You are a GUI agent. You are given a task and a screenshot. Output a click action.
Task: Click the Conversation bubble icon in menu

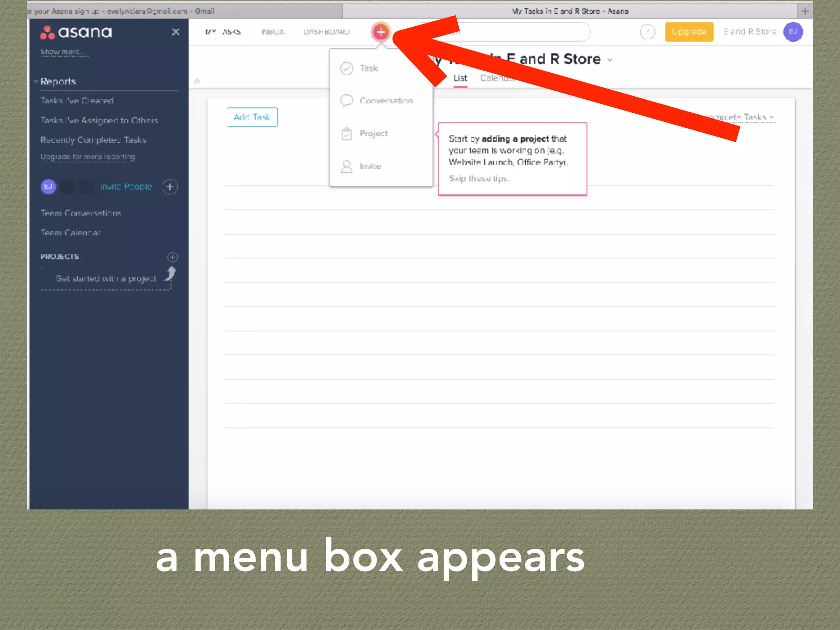coord(347,100)
